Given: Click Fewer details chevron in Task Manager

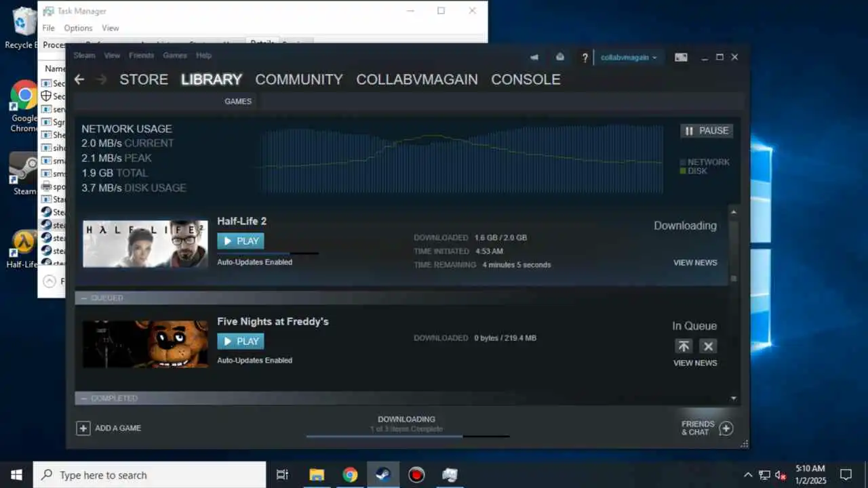Looking at the screenshot, I should pos(50,281).
